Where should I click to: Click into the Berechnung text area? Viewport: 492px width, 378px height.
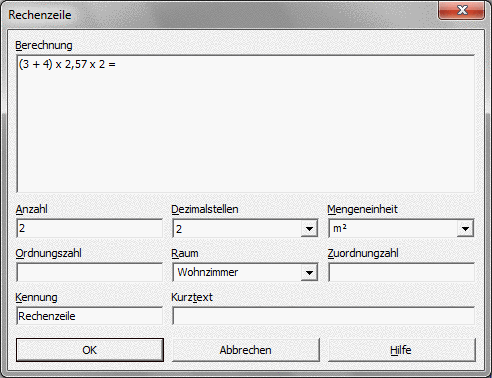[x=246, y=124]
